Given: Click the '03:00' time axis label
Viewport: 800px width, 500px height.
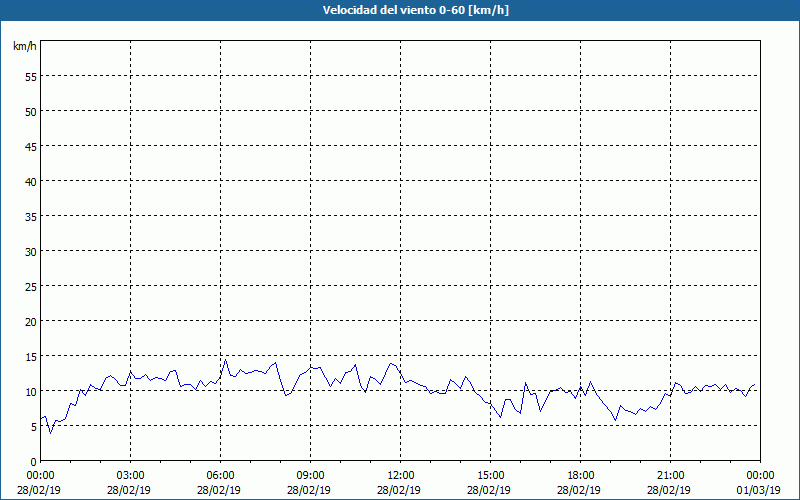Looking at the screenshot, I should click(131, 476).
